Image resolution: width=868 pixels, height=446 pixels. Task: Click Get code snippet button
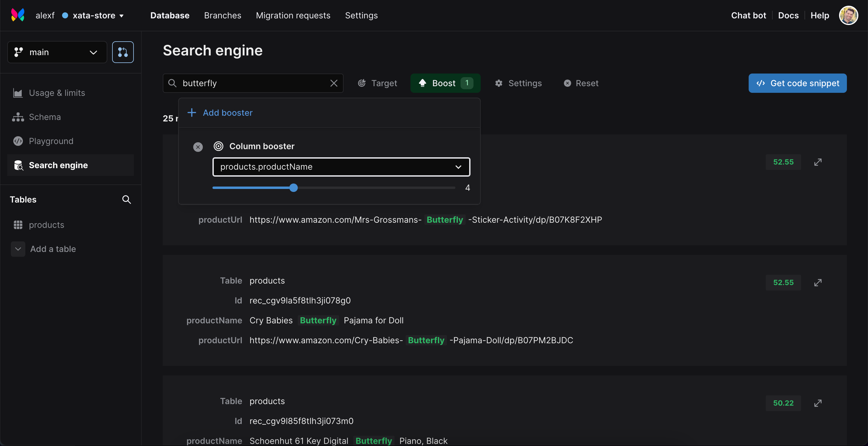click(x=797, y=83)
